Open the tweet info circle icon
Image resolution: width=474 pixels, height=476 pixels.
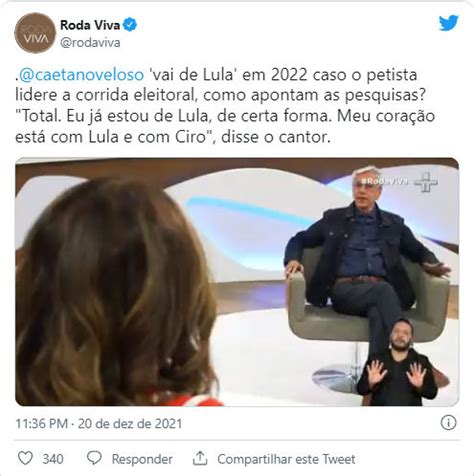(x=448, y=423)
